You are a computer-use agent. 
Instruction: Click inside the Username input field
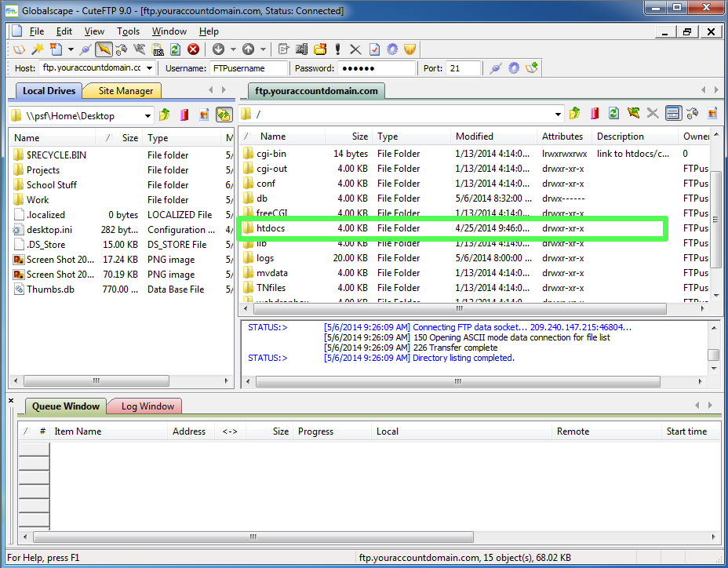click(x=249, y=68)
